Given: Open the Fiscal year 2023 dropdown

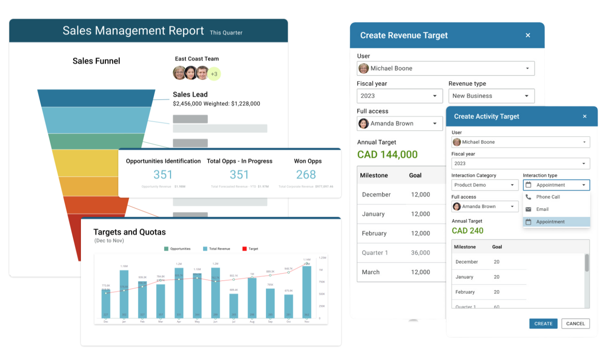Looking at the screenshot, I should [x=399, y=96].
